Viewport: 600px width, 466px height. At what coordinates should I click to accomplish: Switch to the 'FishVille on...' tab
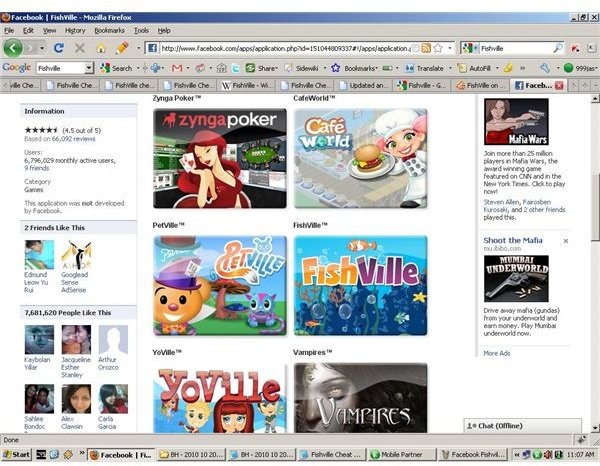tap(481, 85)
